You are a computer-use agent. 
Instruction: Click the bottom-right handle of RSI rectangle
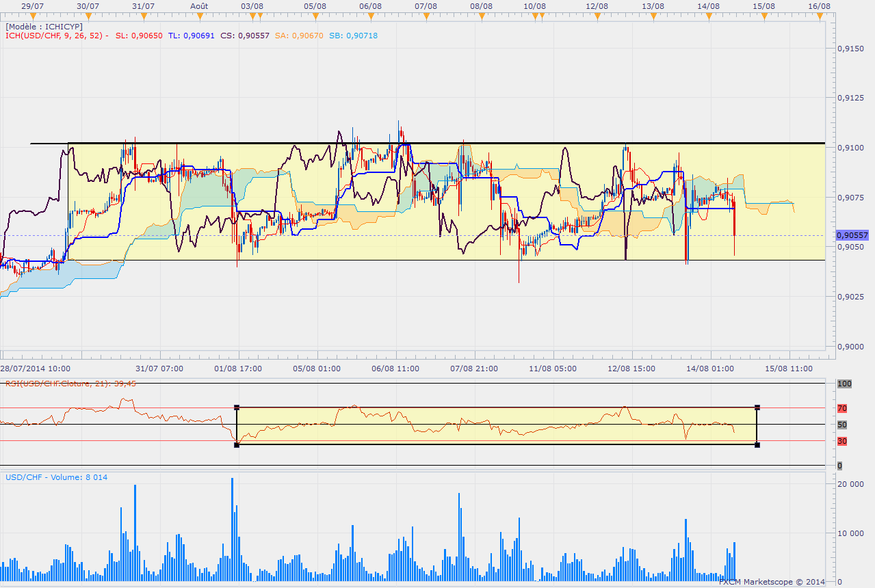pos(757,445)
